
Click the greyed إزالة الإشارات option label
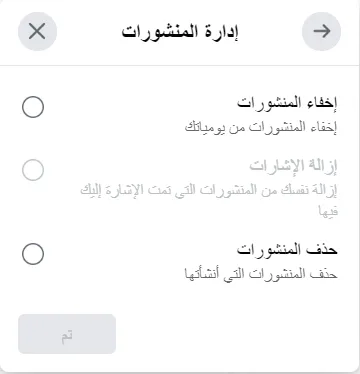click(293, 166)
